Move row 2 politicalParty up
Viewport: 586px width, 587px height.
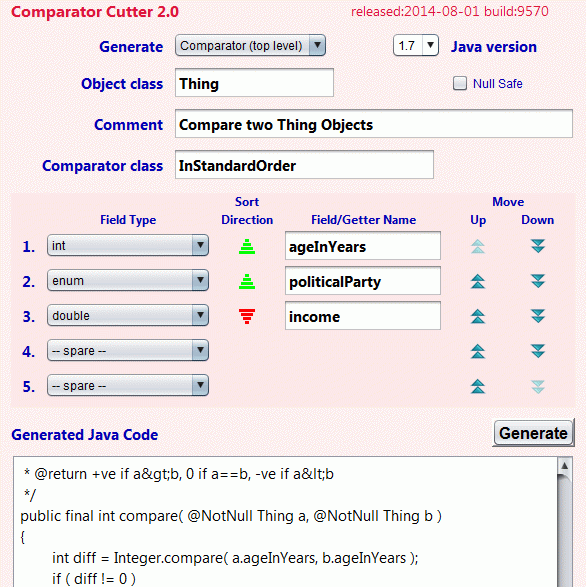click(478, 281)
